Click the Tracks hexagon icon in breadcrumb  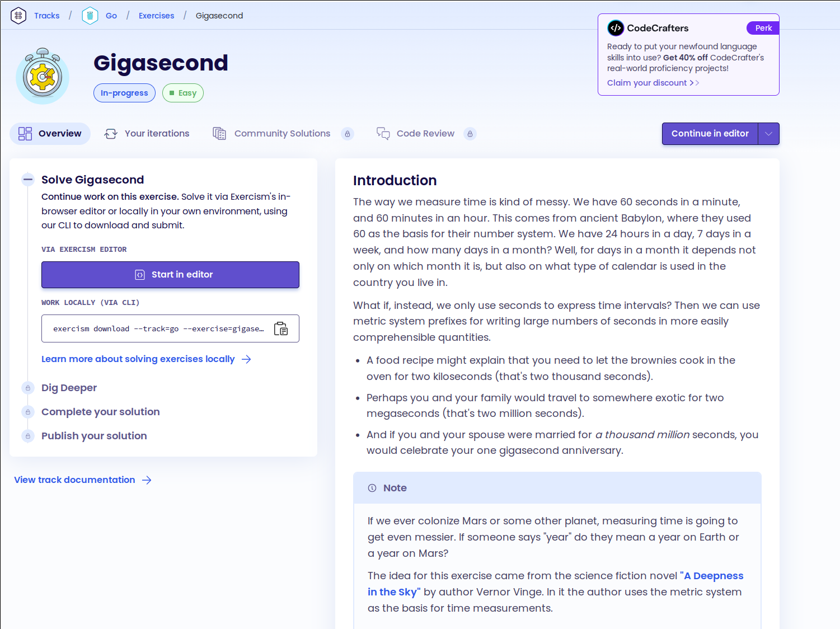coord(18,15)
